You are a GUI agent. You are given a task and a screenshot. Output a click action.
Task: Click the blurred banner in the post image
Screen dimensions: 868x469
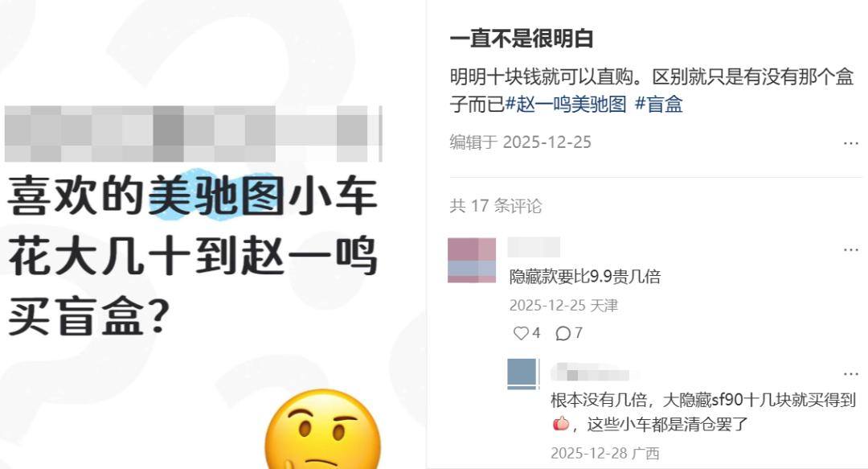193,134
